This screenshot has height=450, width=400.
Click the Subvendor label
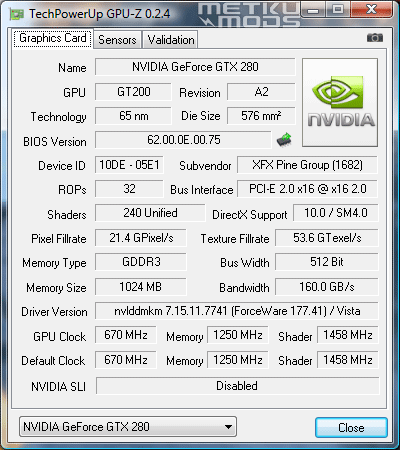click(205, 166)
